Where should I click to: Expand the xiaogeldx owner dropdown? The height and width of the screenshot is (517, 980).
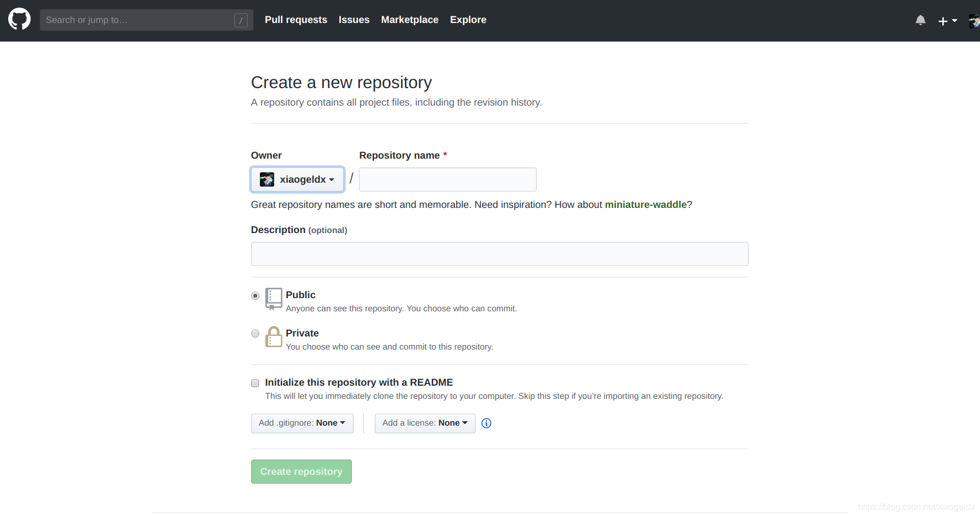(297, 179)
